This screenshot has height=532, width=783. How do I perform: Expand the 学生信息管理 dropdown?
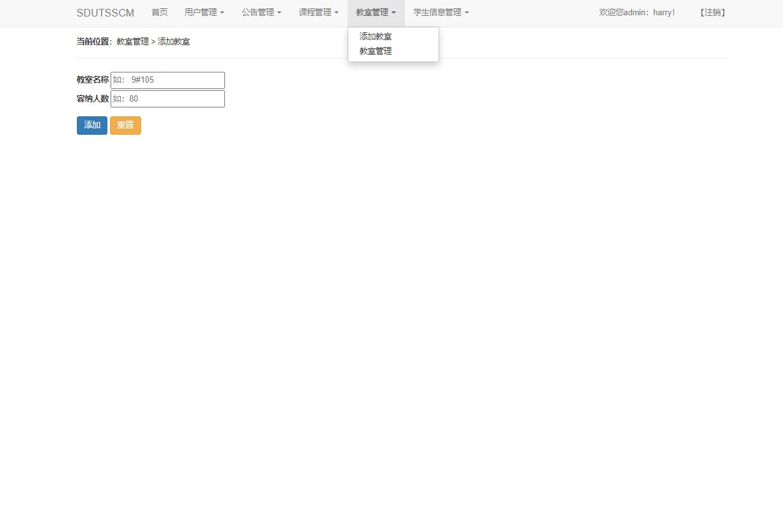[x=440, y=13]
